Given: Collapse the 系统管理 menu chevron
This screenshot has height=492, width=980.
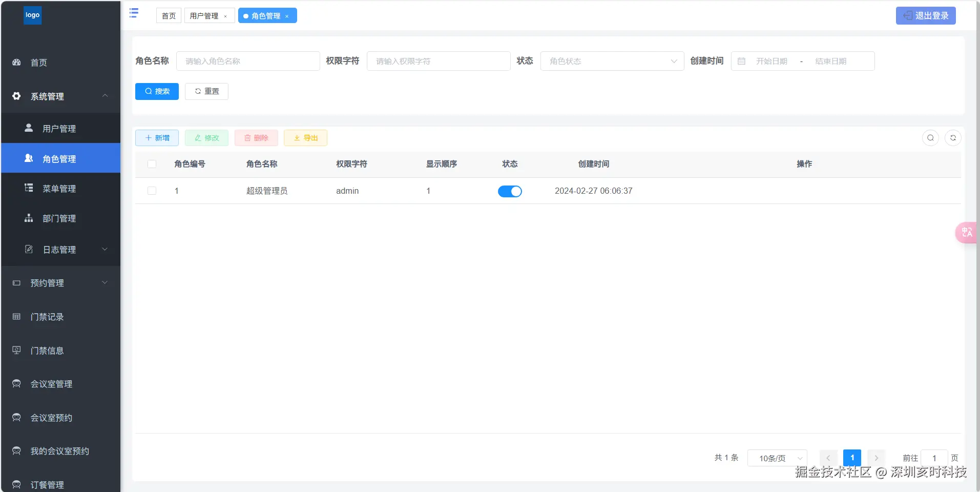Looking at the screenshot, I should [105, 96].
